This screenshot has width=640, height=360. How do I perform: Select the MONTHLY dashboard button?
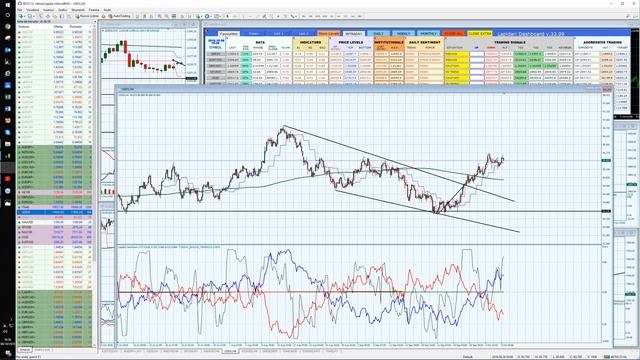coord(429,33)
